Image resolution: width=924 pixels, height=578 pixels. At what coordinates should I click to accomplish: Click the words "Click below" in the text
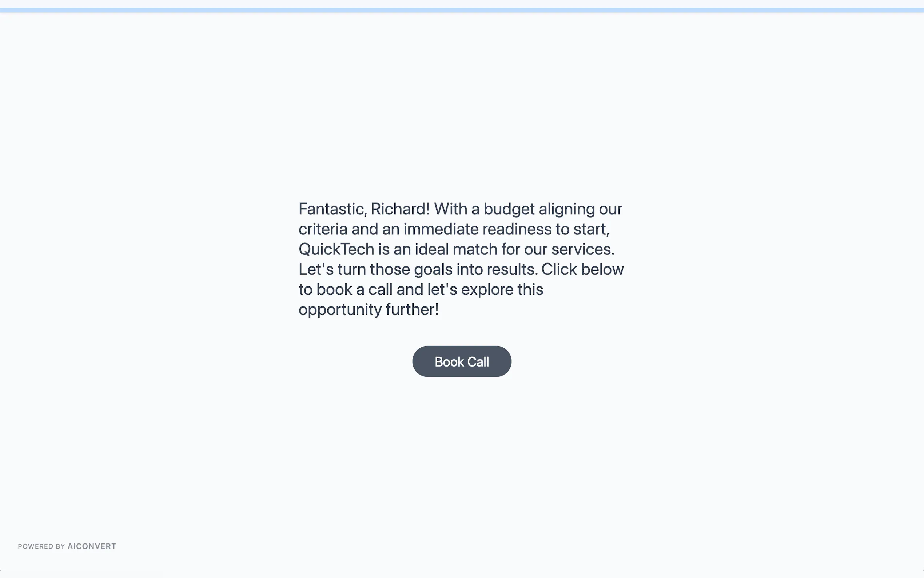coord(582,269)
